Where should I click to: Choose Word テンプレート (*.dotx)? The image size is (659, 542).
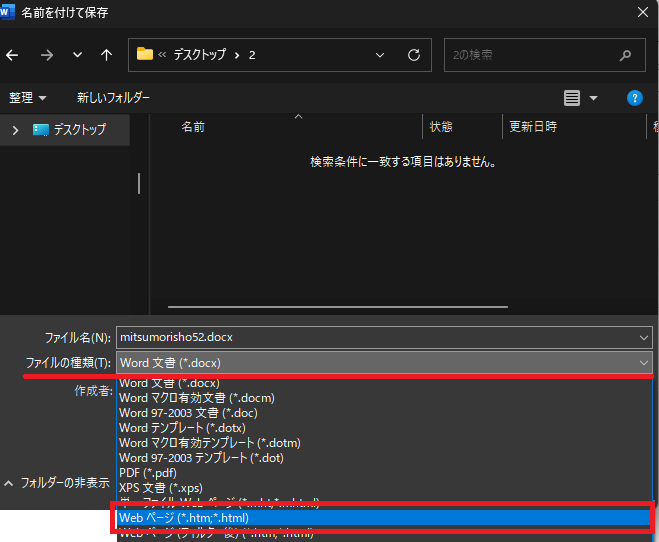click(x=384, y=428)
